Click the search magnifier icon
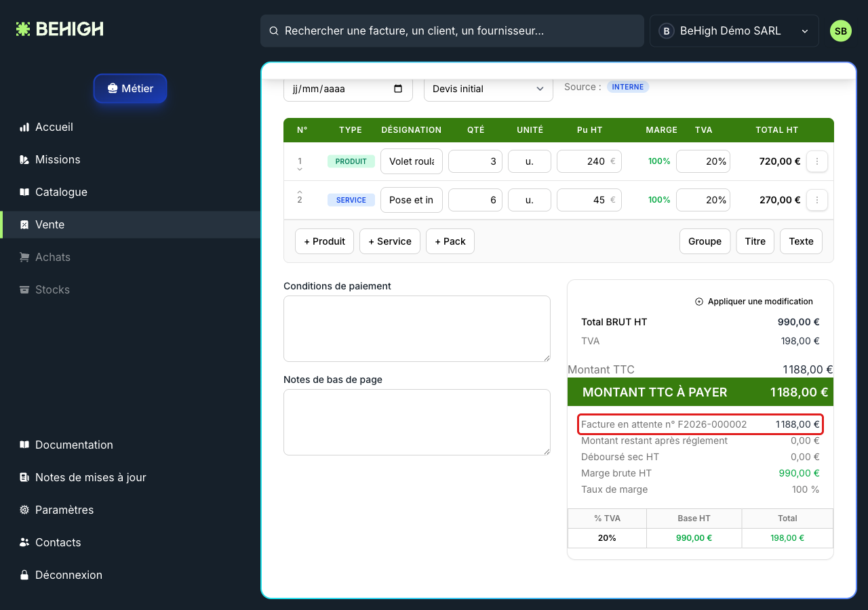The width and height of the screenshot is (868, 610). (x=274, y=31)
